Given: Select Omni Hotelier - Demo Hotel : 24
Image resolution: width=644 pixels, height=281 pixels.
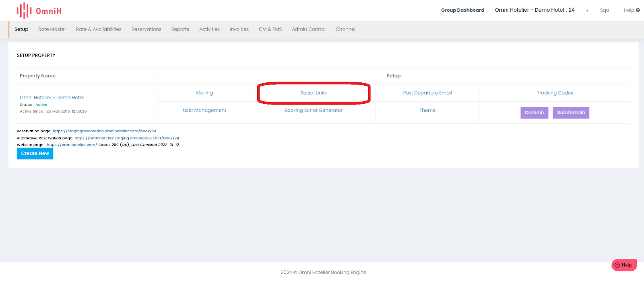Looking at the screenshot, I should pyautogui.click(x=535, y=10).
